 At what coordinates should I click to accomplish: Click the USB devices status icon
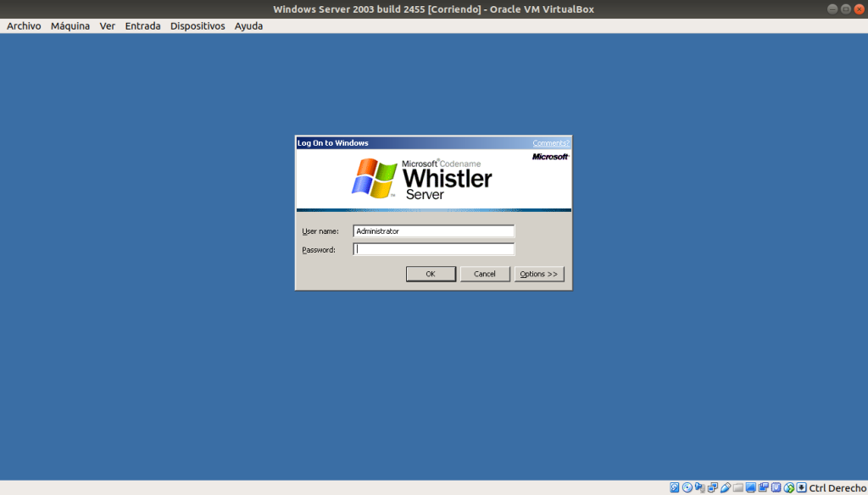(x=726, y=488)
